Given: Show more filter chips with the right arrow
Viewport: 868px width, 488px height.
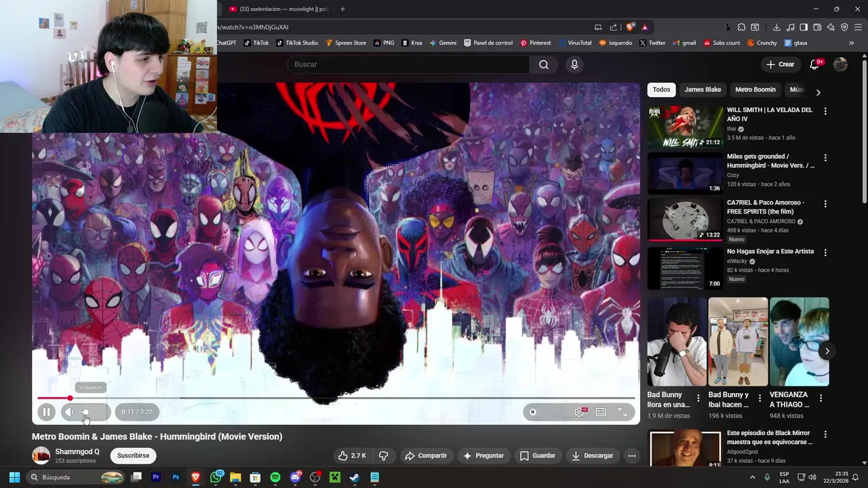Looking at the screenshot, I should click(818, 92).
